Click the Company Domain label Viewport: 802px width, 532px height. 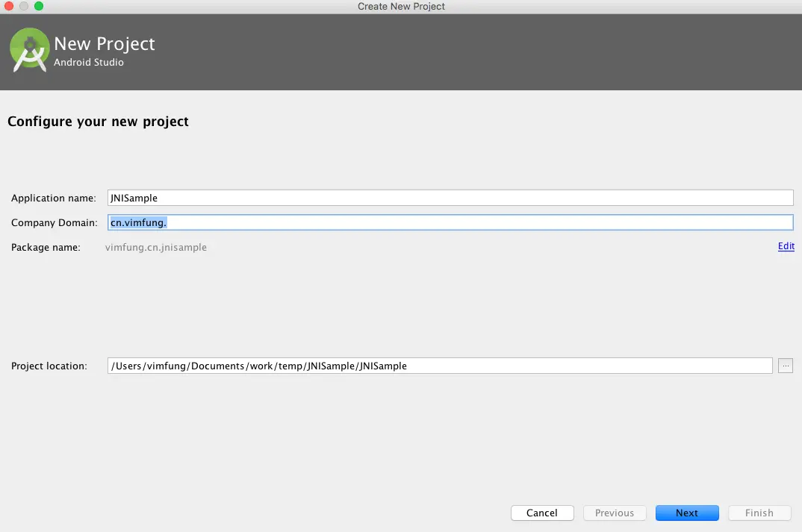pyautogui.click(x=55, y=223)
